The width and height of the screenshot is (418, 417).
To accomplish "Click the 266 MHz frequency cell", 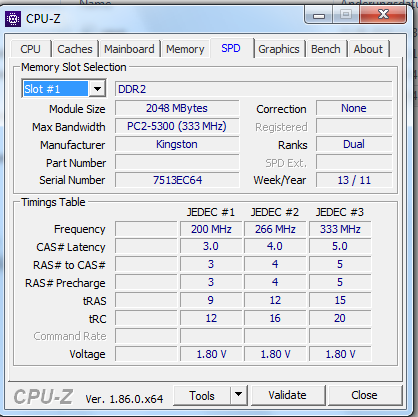I will tap(275, 229).
